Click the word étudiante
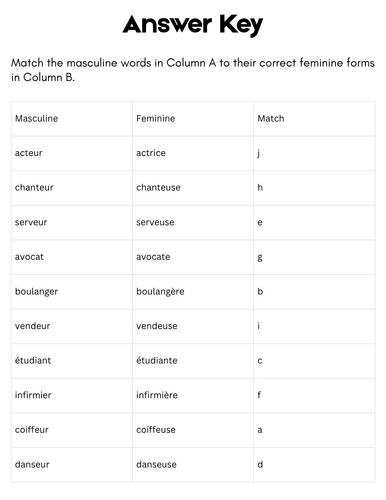The width and height of the screenshot is (386, 500). coord(157,360)
